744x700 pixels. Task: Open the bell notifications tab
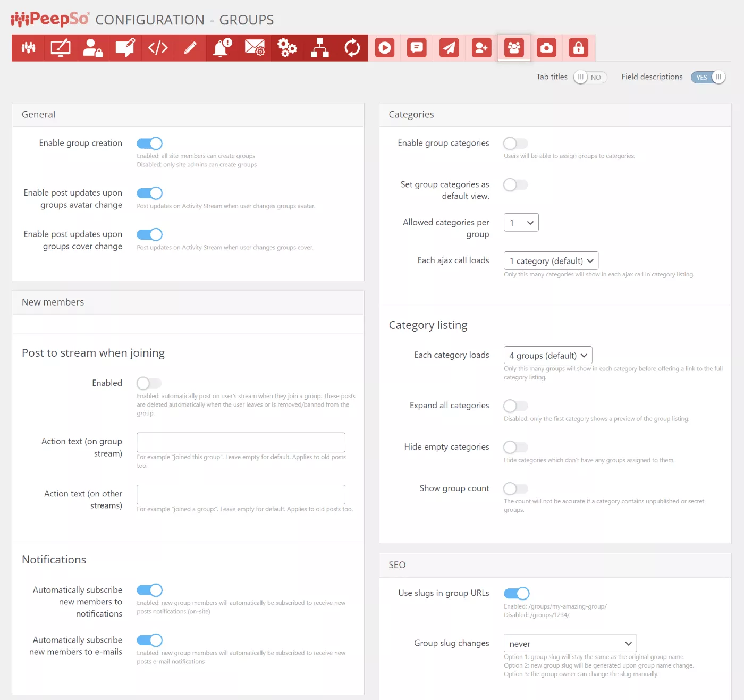(223, 48)
